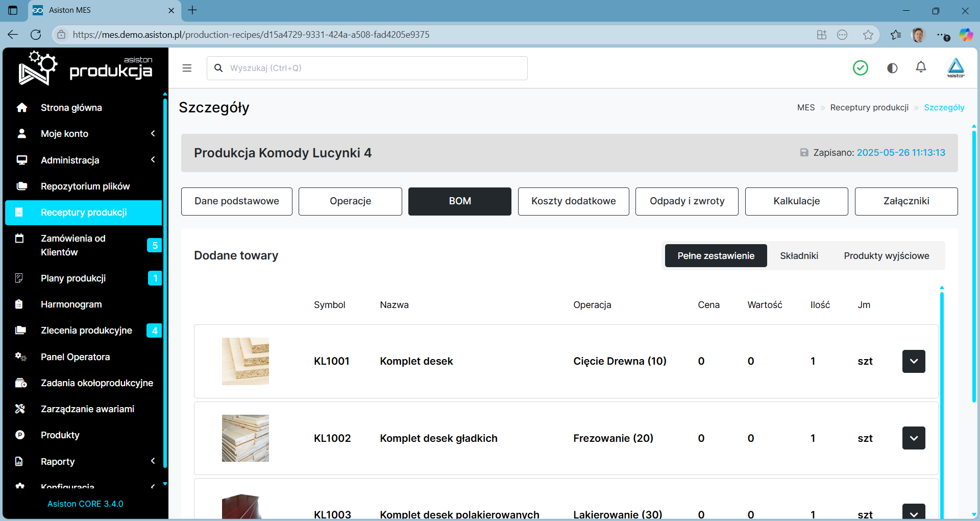The width and height of the screenshot is (980, 521).
Task: Add page to browser favorites star
Action: tap(868, 35)
